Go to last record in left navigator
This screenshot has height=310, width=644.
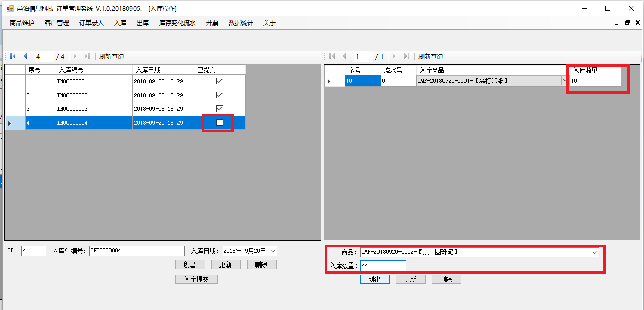pos(87,56)
